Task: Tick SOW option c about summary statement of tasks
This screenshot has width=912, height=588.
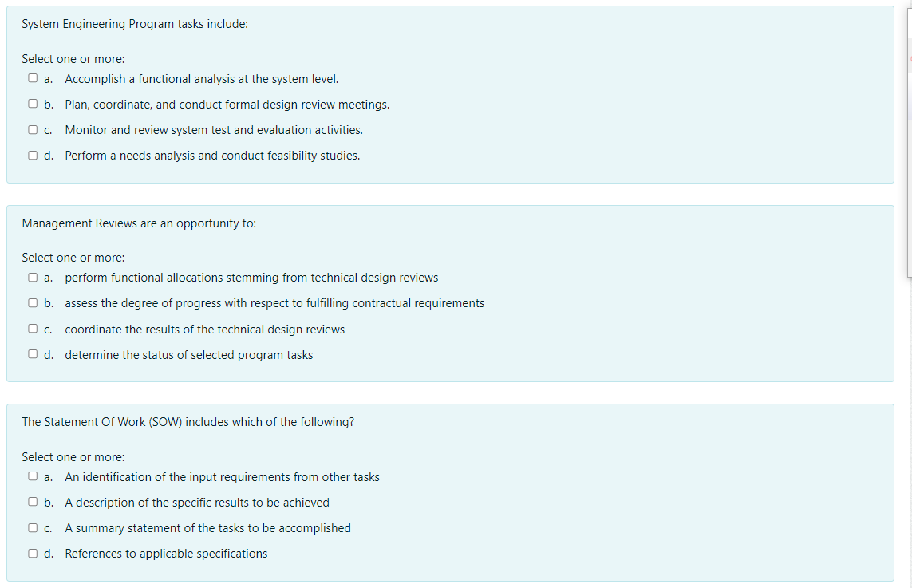Action: click(x=32, y=527)
